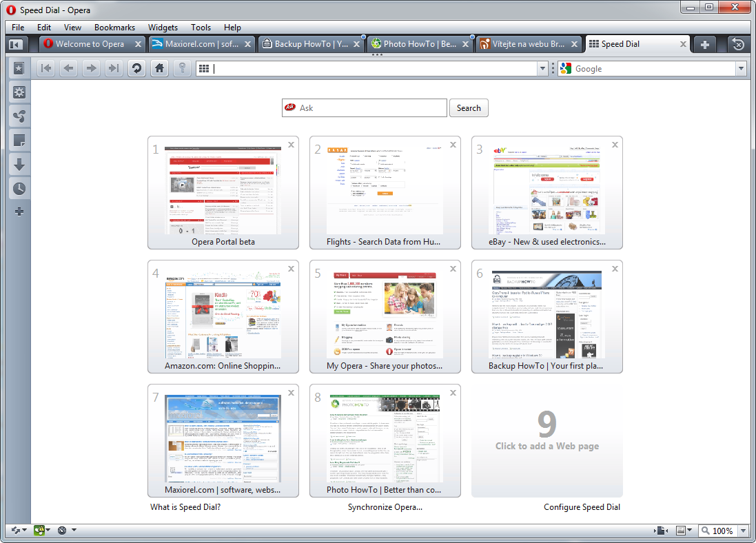This screenshot has height=543, width=756.
Task: Switch to the Welcome to Opera tab
Action: 92,44
